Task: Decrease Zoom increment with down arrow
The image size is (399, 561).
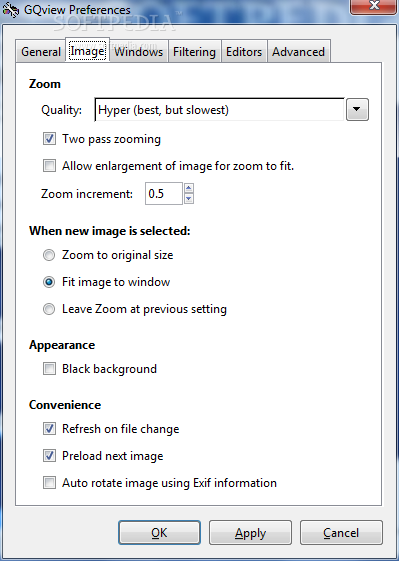Action: pyautogui.click(x=189, y=199)
